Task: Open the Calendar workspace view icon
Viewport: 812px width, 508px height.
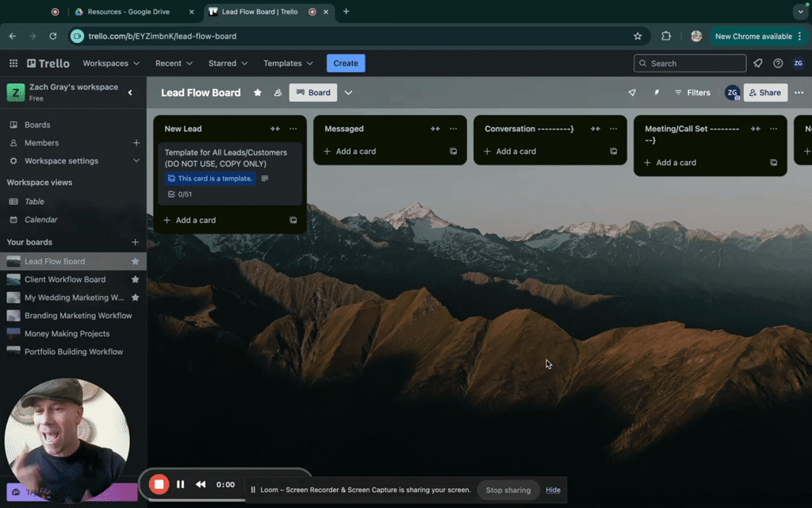Action: click(x=16, y=220)
